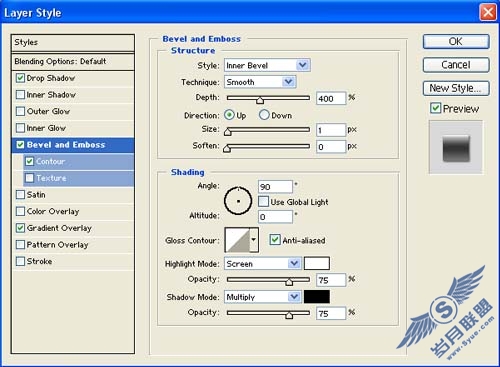Open the Highlight Mode dropdown showing Screen

coord(263,264)
